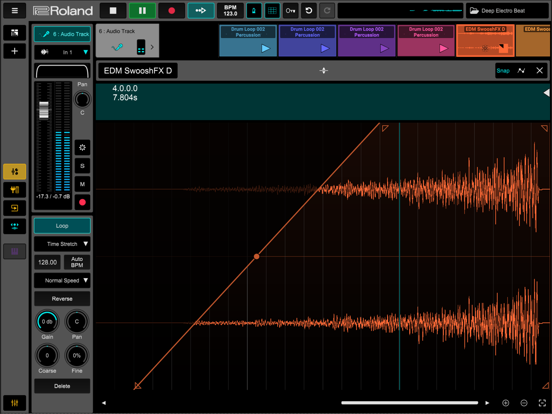Adjust the track volume fader
552x414 pixels.
[x=44, y=110]
